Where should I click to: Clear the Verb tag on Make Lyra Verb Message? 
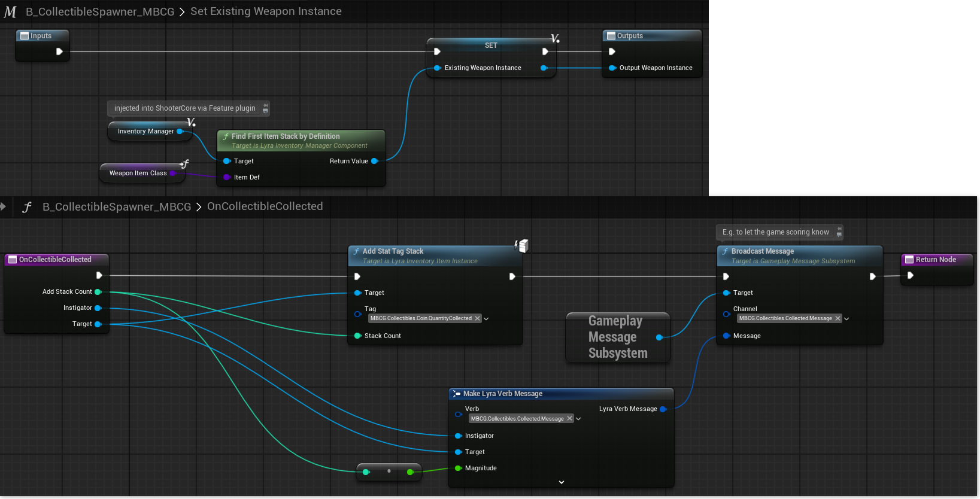point(569,419)
